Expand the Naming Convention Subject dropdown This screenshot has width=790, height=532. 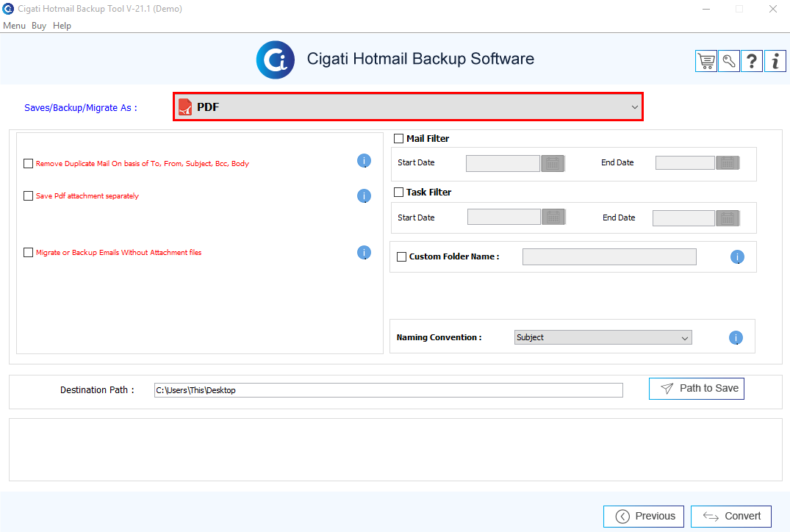603,337
